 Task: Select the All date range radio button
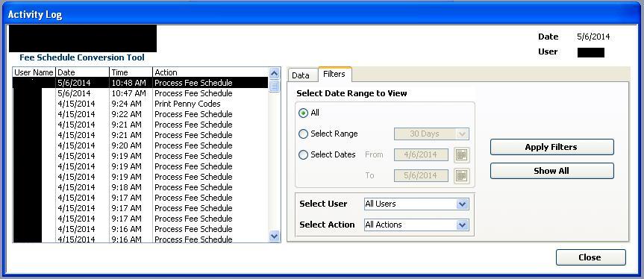click(x=303, y=113)
